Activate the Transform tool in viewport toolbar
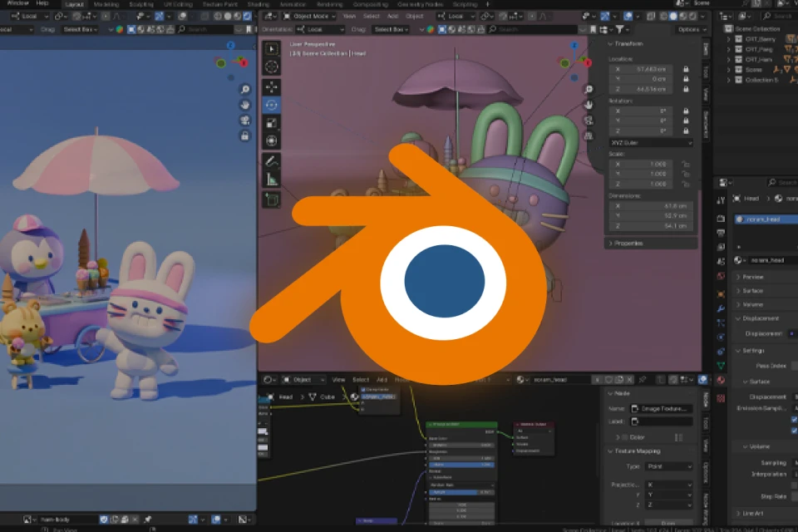The height and width of the screenshot is (532, 798). (271, 141)
